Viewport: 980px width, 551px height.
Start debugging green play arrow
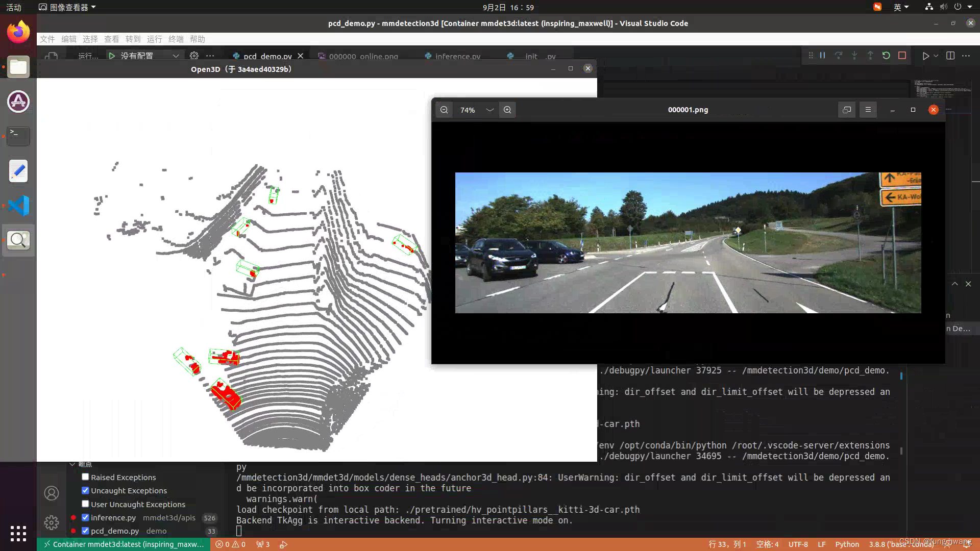coord(112,56)
